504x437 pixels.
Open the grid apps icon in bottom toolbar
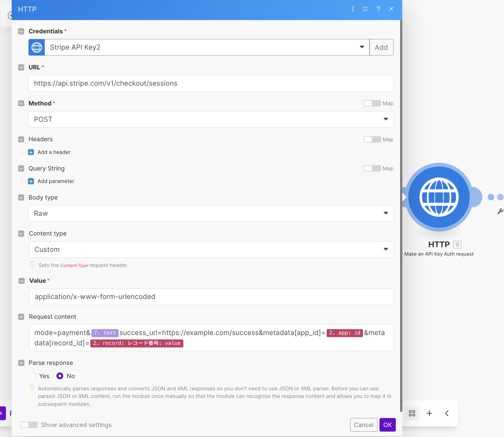412,413
